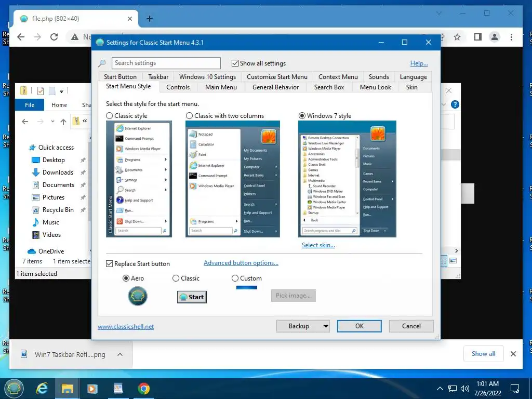Open the notification center icon
The height and width of the screenshot is (399, 532).
coord(515,389)
